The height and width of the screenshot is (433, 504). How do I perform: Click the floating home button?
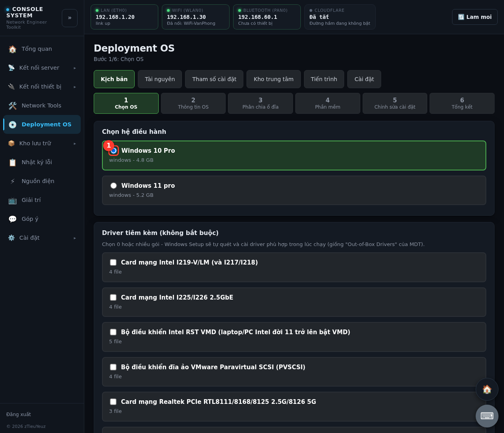click(487, 389)
